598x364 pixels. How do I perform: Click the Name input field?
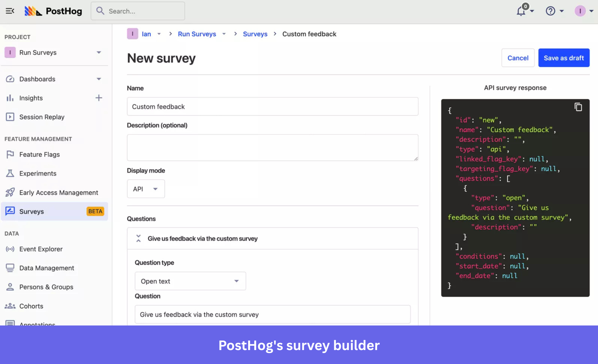(272, 107)
